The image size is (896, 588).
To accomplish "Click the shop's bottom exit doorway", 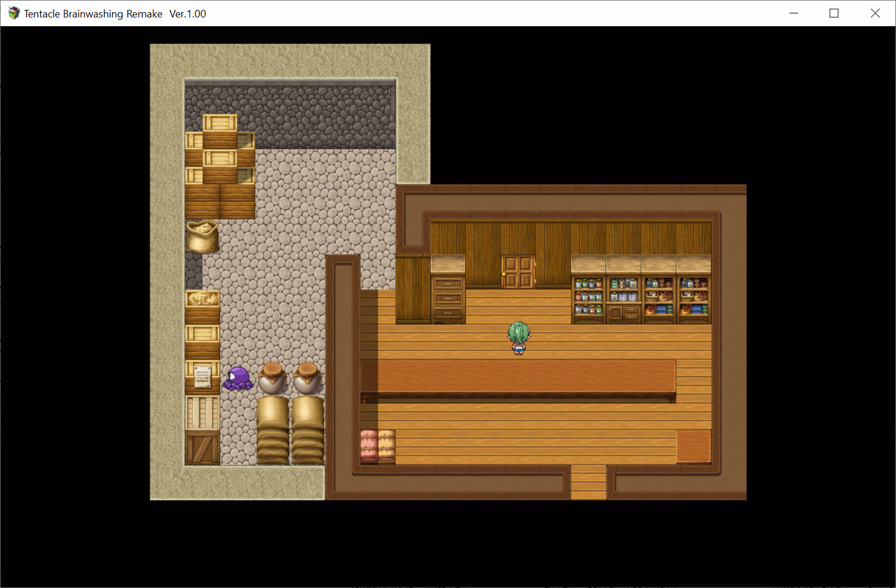I will [x=589, y=482].
